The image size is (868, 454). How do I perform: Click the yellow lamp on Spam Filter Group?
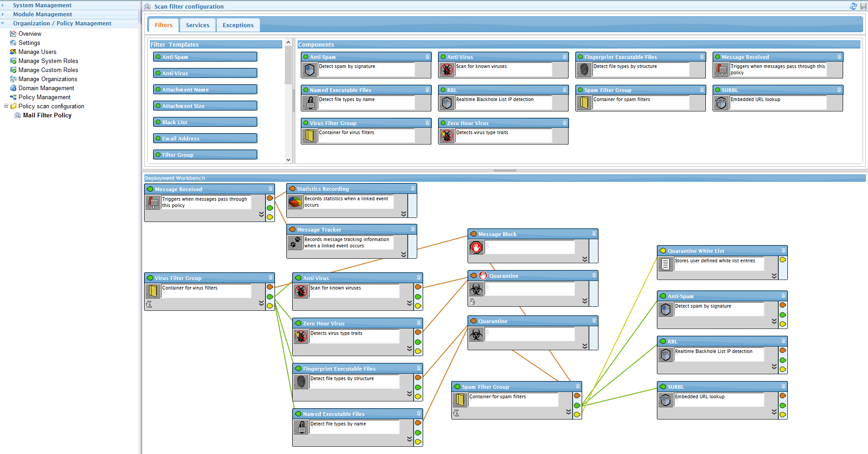[x=577, y=414]
